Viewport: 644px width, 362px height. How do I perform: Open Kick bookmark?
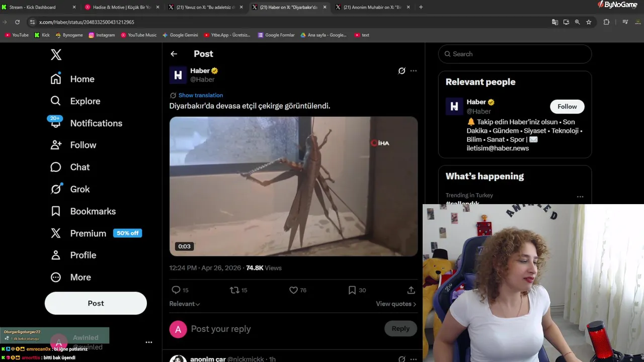tap(42, 35)
